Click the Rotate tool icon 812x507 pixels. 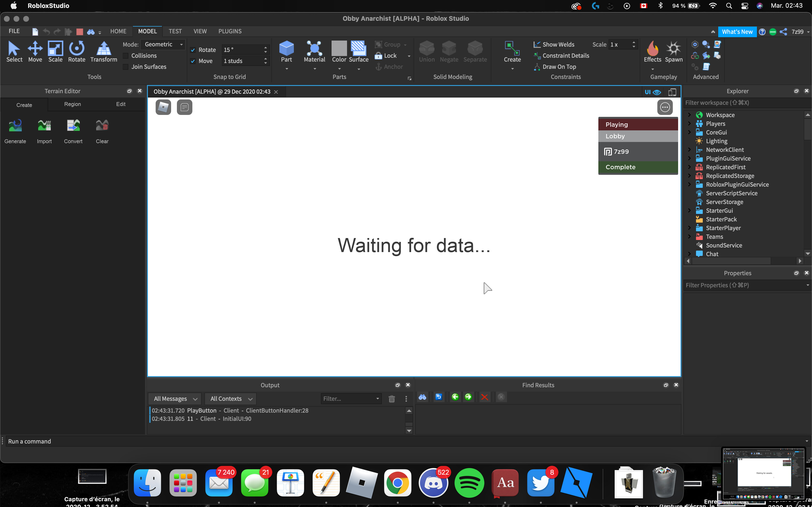(x=77, y=48)
